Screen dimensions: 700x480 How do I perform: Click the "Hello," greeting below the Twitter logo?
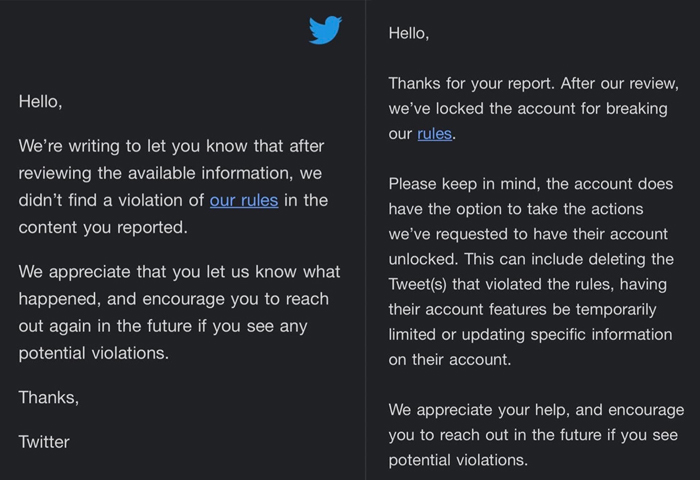point(40,102)
